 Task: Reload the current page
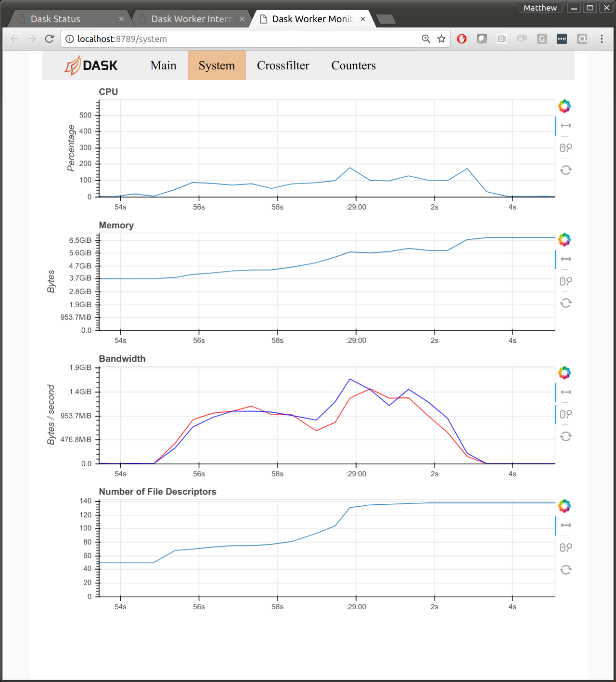(49, 39)
